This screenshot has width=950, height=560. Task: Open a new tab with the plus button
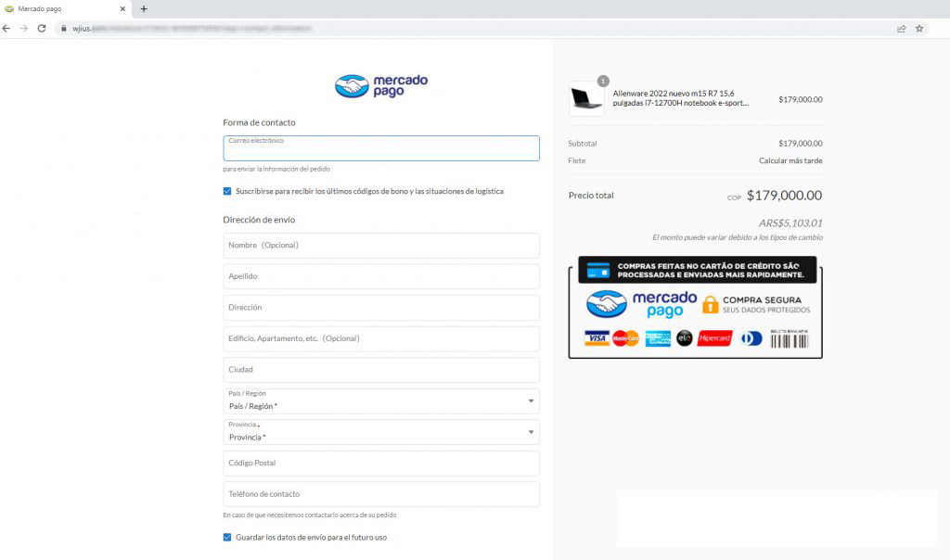(x=144, y=9)
